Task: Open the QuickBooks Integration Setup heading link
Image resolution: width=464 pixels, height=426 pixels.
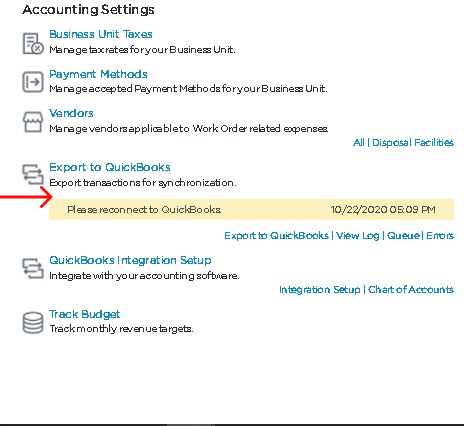Action: coord(130,260)
